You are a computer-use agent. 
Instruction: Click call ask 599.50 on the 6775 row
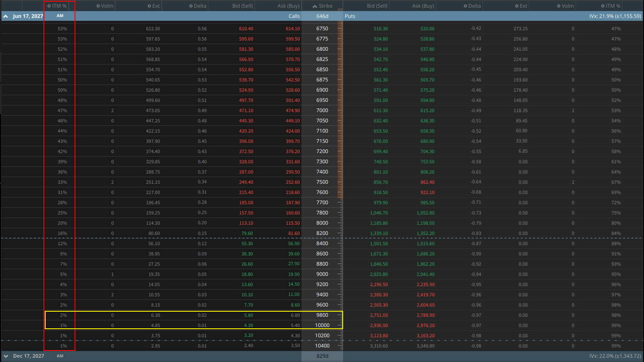click(x=293, y=39)
